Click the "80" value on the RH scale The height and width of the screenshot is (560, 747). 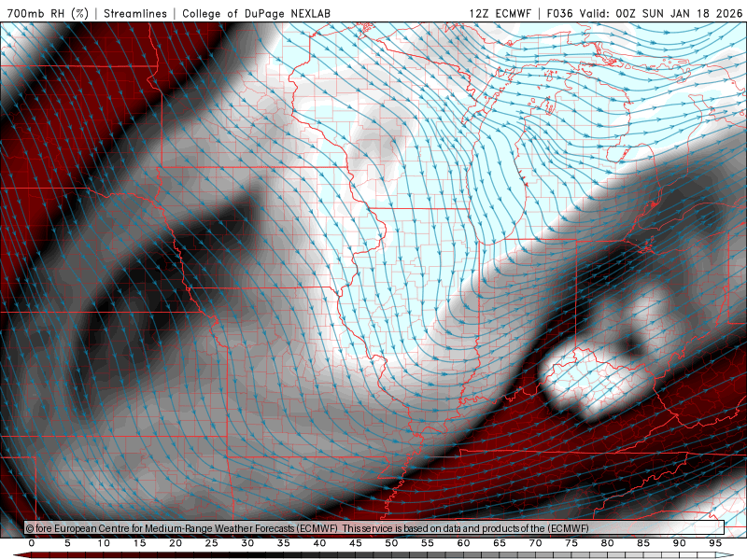pos(607,543)
